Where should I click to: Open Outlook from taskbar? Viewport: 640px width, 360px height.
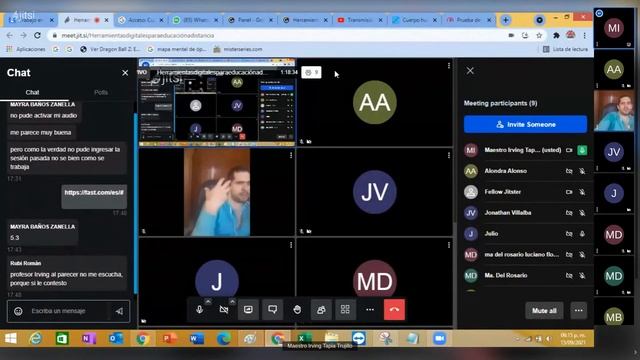coord(116,338)
